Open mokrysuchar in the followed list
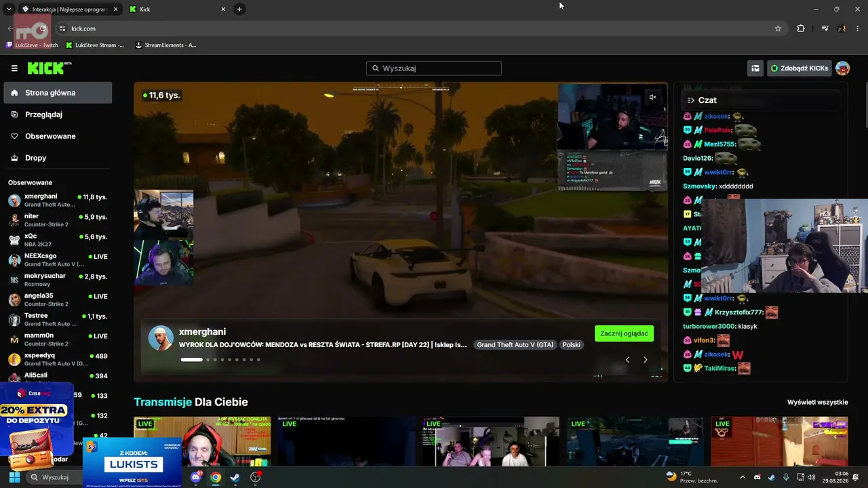 [58, 280]
